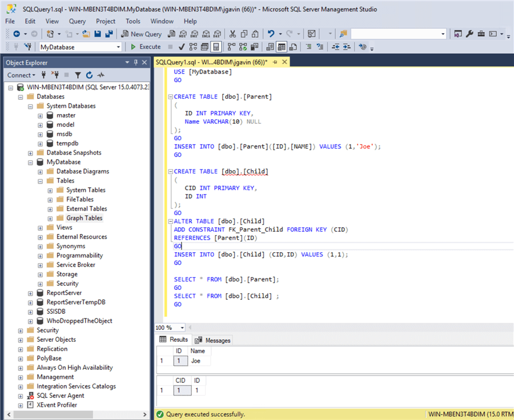Image resolution: width=514 pixels, height=420 pixels.
Task: Click the Joe cell in results
Action: [x=199, y=361]
